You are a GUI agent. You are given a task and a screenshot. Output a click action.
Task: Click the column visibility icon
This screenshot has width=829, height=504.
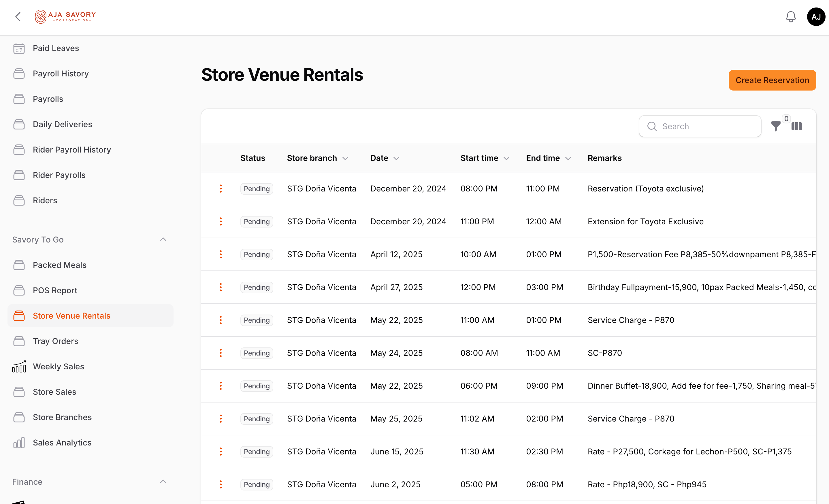797,126
